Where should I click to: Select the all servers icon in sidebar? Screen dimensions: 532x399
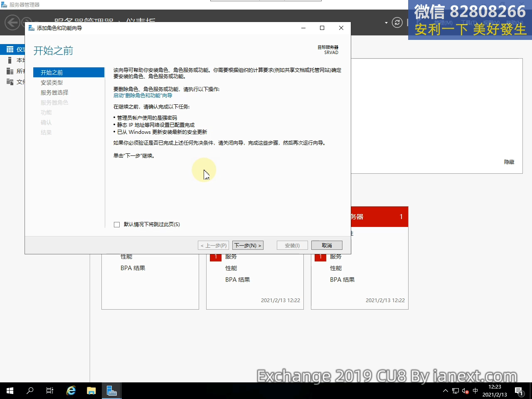(x=10, y=71)
